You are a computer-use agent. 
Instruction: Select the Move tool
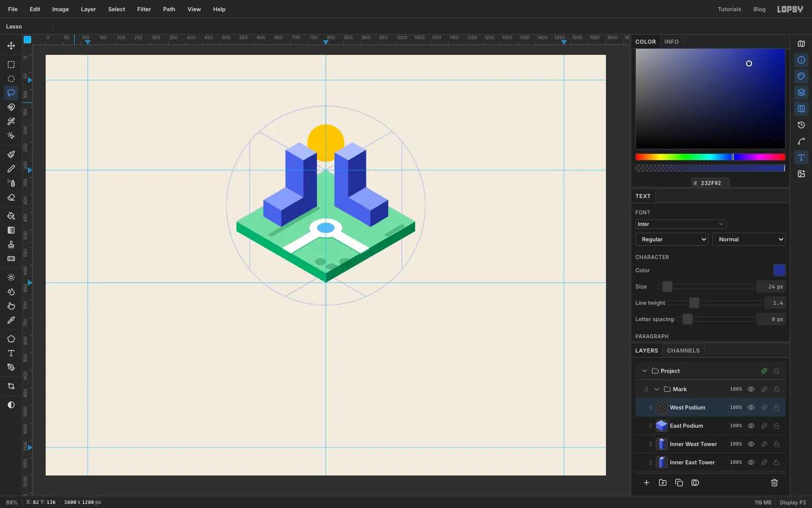coord(11,46)
